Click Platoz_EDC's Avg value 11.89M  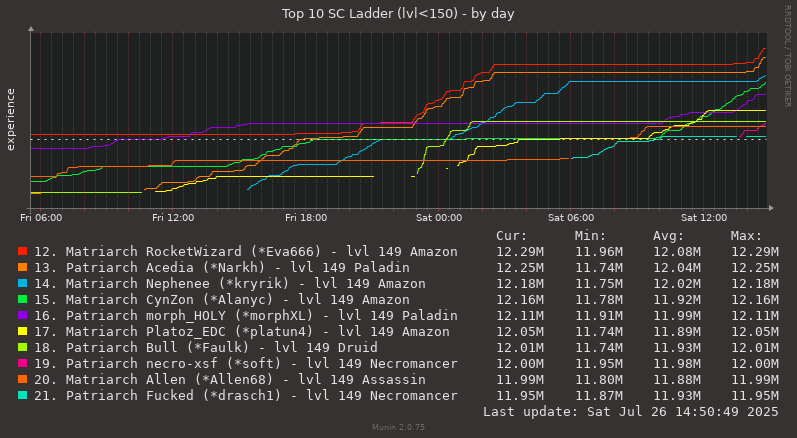pyautogui.click(x=677, y=331)
